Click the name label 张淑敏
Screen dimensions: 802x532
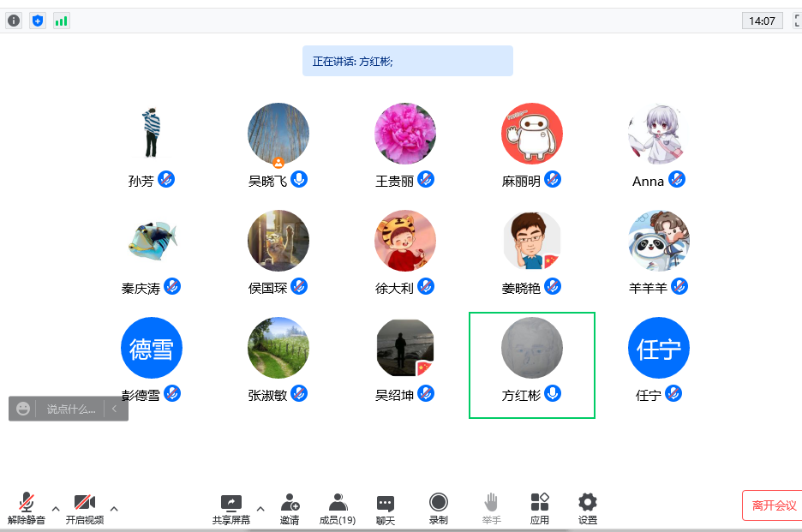point(267,396)
